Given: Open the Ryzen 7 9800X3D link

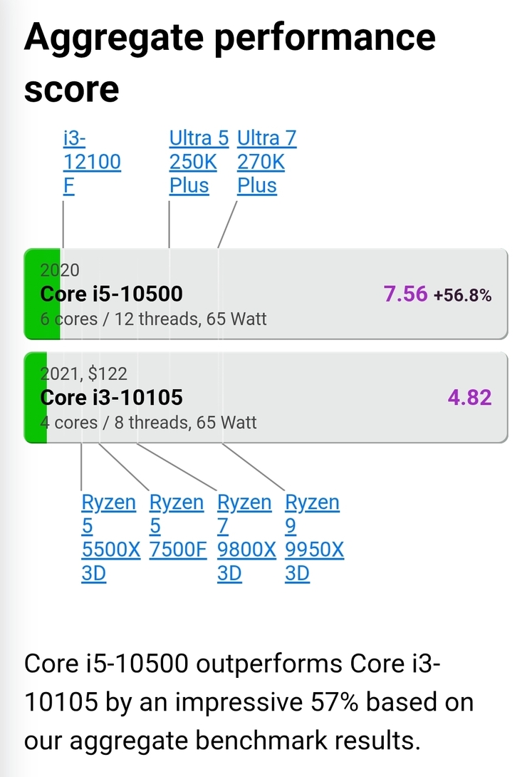Looking at the screenshot, I should click(x=246, y=537).
